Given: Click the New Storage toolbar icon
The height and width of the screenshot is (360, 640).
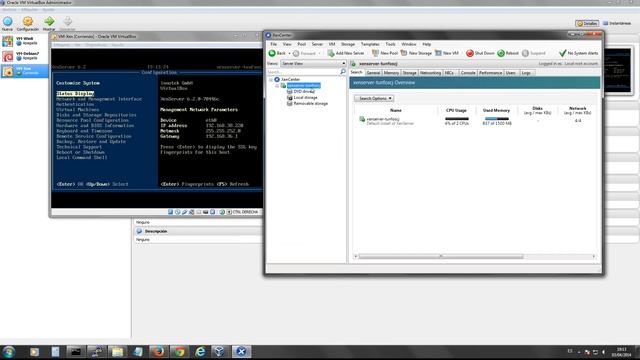Looking at the screenshot, I should [x=404, y=53].
